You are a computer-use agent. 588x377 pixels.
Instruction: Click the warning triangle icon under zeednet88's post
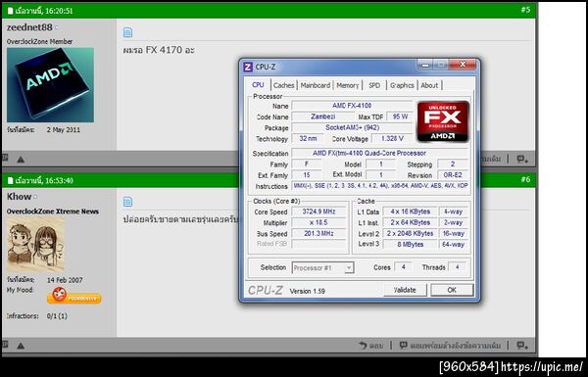point(21,160)
